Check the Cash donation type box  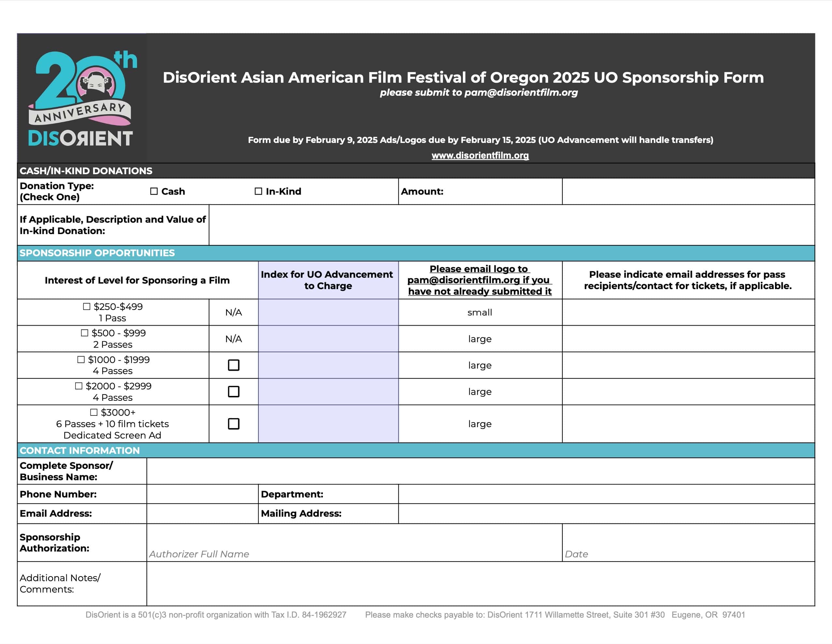pos(154,191)
